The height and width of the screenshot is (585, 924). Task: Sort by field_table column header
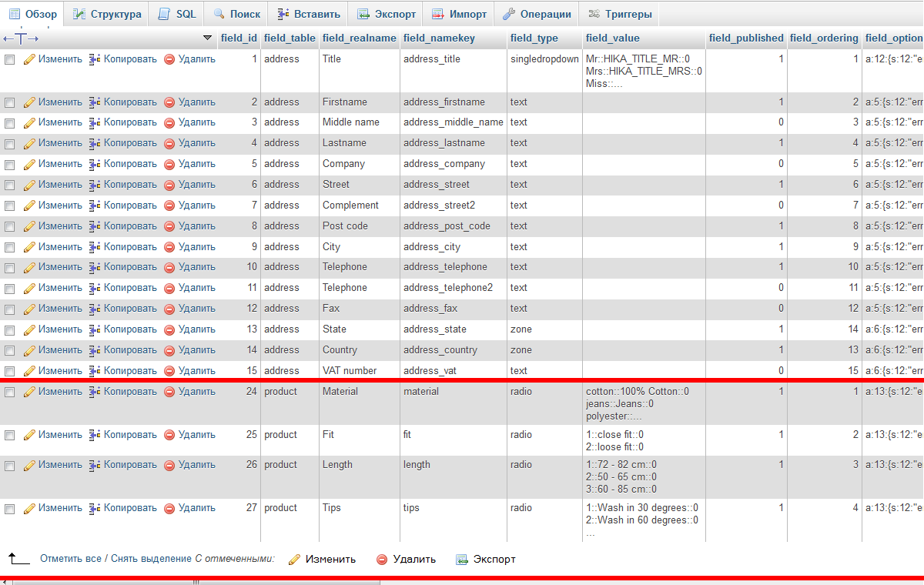click(290, 38)
